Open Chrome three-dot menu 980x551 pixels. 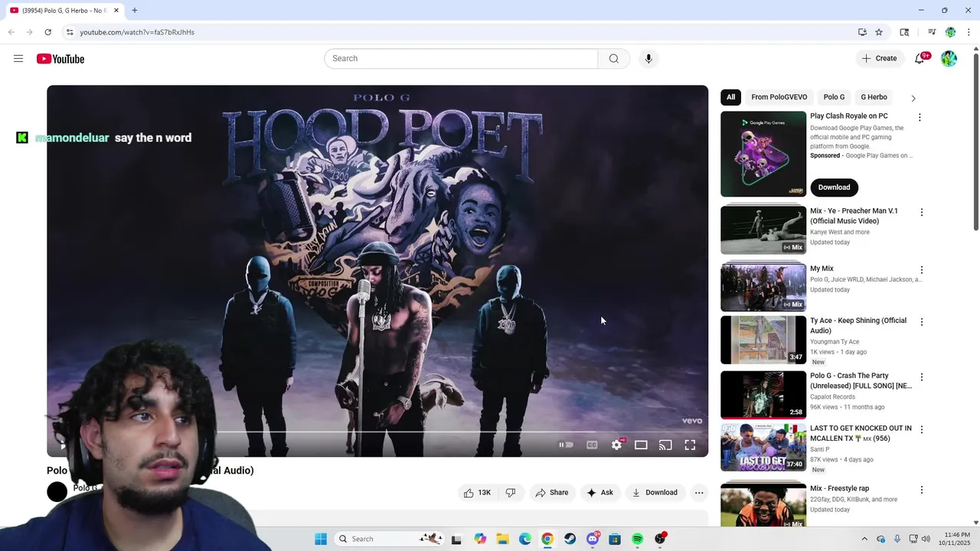point(969,32)
